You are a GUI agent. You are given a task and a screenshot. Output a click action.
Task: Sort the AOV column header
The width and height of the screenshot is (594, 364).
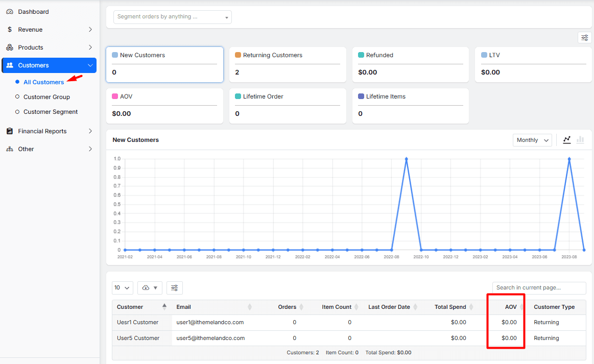(x=511, y=307)
